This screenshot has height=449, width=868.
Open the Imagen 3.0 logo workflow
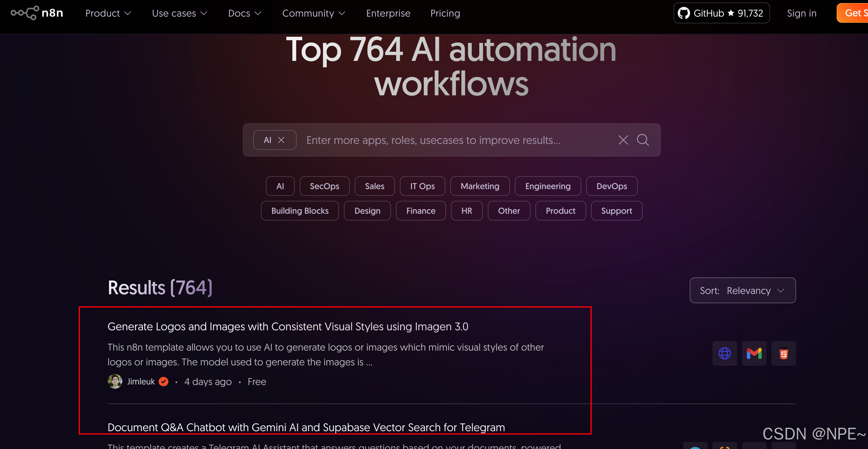287,326
